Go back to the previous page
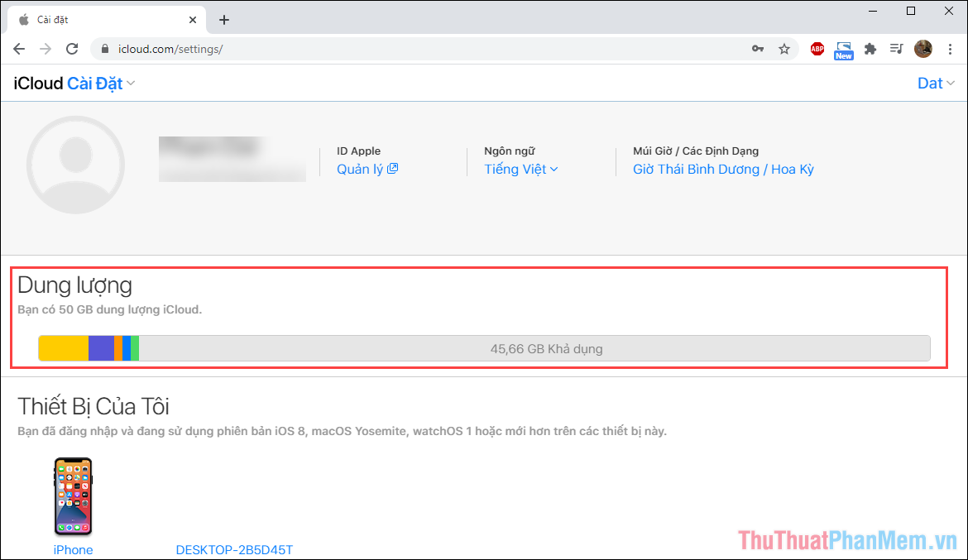Image resolution: width=968 pixels, height=560 pixels. coord(19,49)
